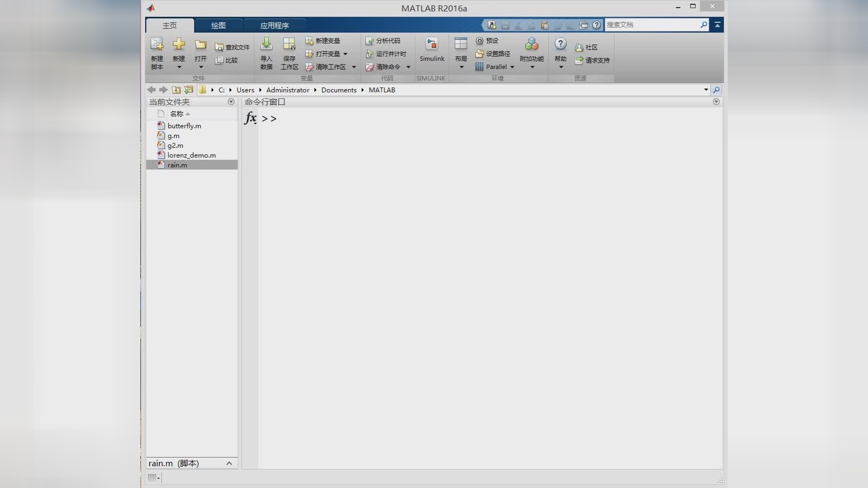Switch to the 主页 (Home) tab
The image size is (868, 488).
click(170, 26)
